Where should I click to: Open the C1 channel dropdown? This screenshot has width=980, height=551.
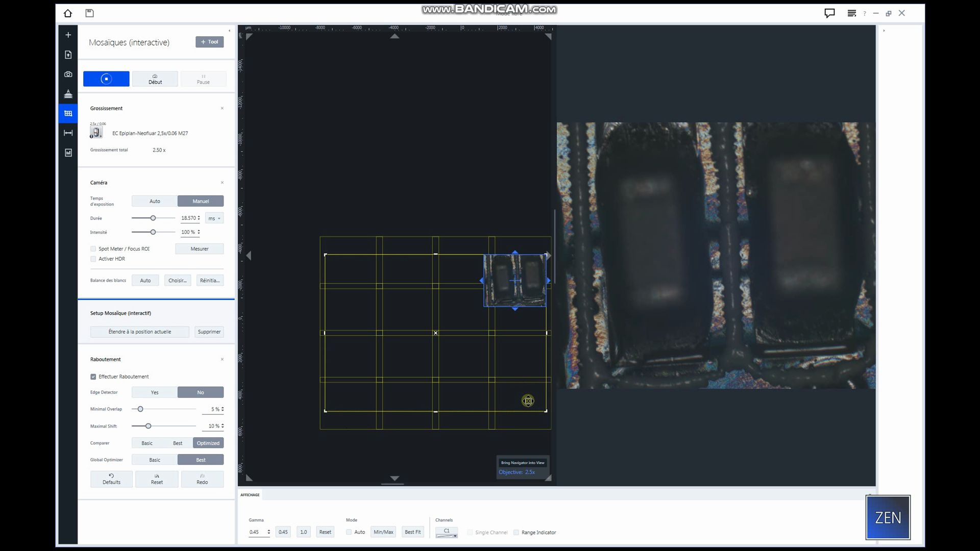tap(447, 532)
